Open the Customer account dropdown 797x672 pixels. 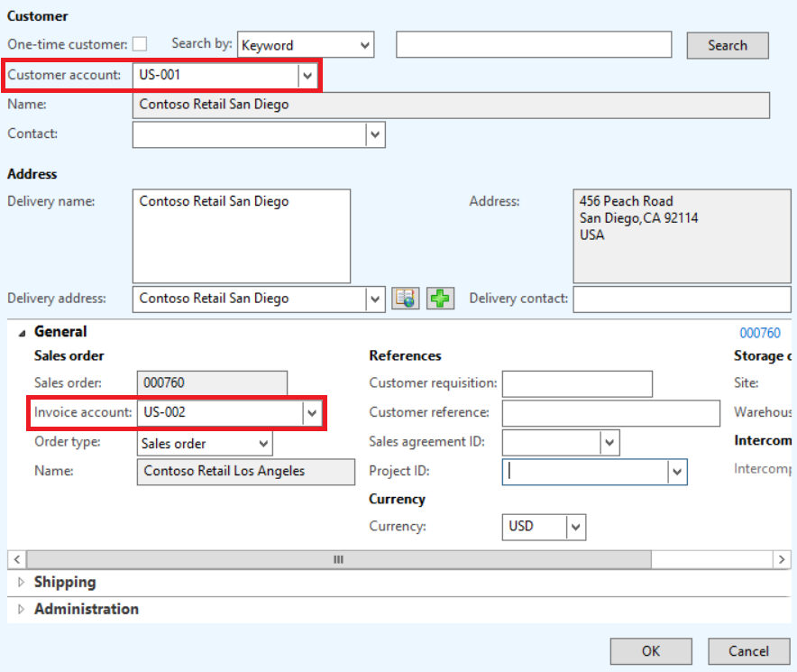click(307, 76)
